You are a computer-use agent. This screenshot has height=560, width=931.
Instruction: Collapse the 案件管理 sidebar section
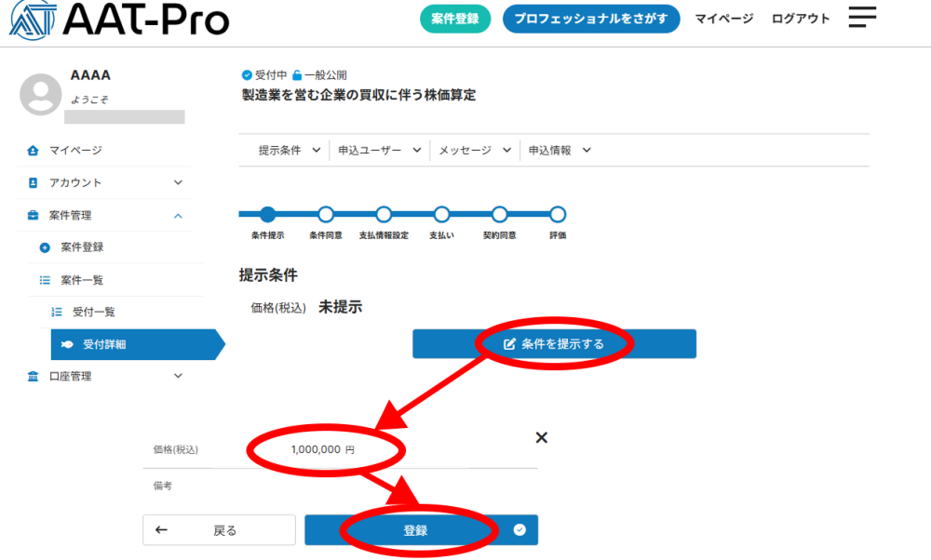178,216
